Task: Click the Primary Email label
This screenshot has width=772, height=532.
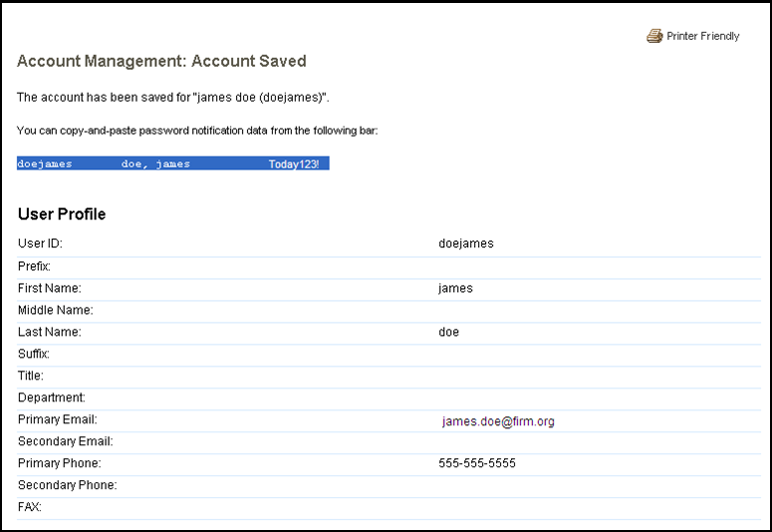Action: pos(57,419)
